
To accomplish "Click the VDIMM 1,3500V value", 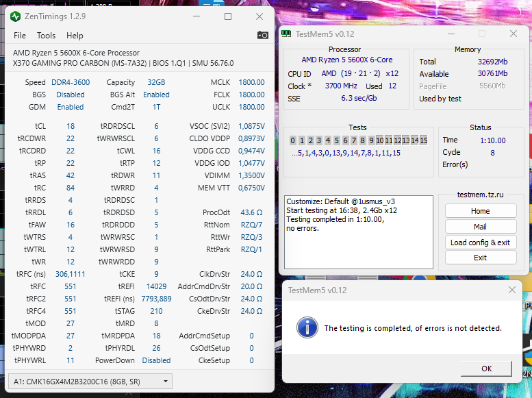I will coord(251,175).
